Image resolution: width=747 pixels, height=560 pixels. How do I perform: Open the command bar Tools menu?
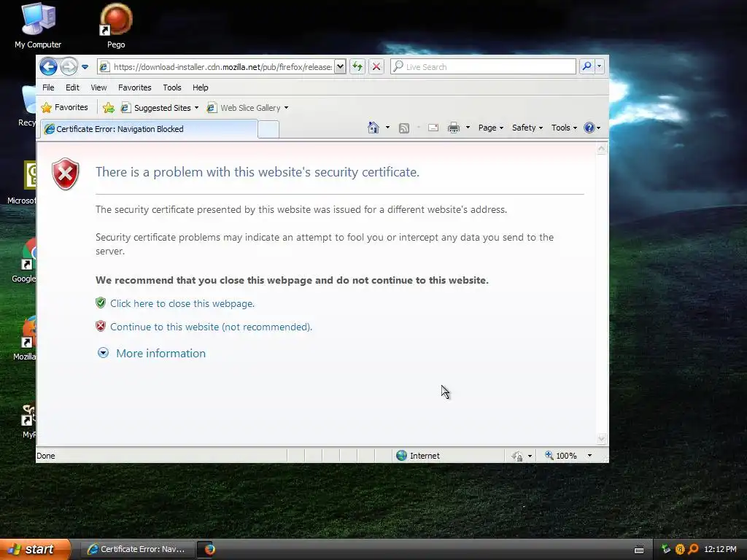pos(564,128)
